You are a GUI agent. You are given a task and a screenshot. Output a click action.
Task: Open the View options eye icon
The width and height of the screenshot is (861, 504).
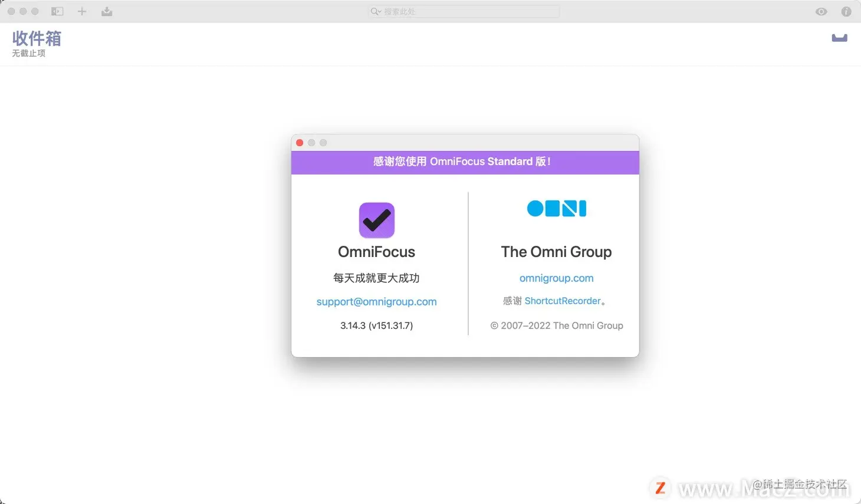point(821,12)
